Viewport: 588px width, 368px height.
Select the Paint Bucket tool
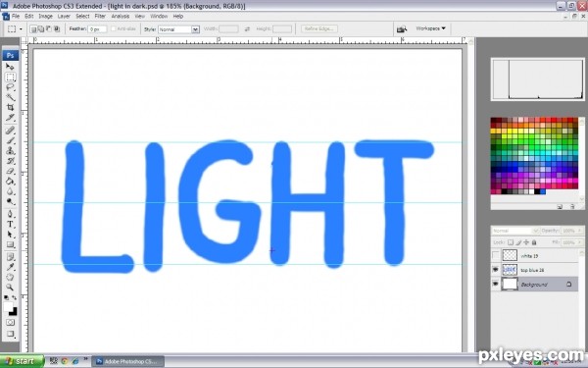(x=10, y=182)
